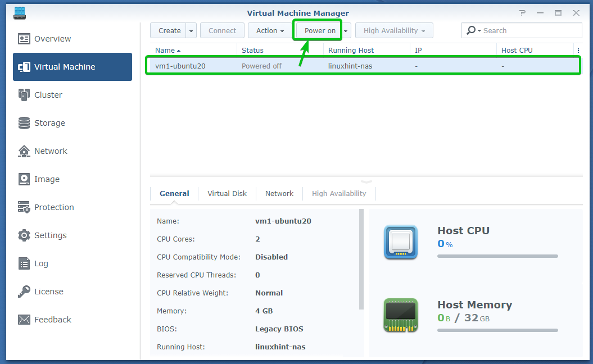Viewport: 593px width, 364px height.
Task: Open the Network sidebar icon
Action: pos(24,151)
